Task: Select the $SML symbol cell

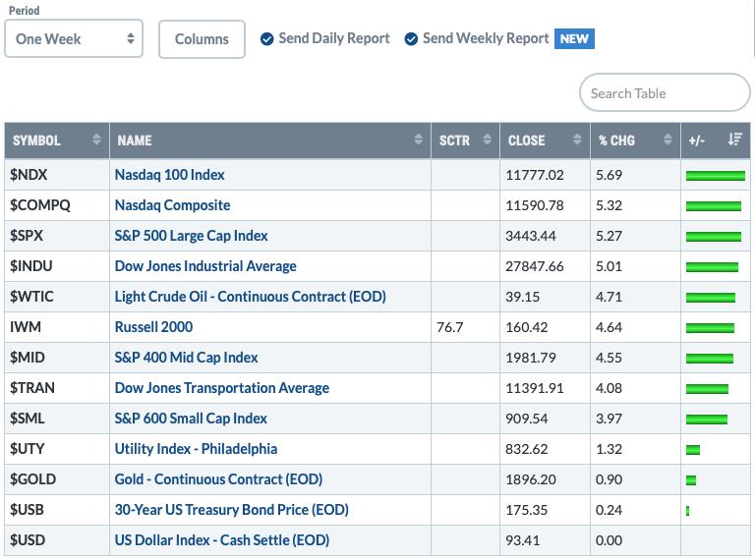Action: coord(57,419)
